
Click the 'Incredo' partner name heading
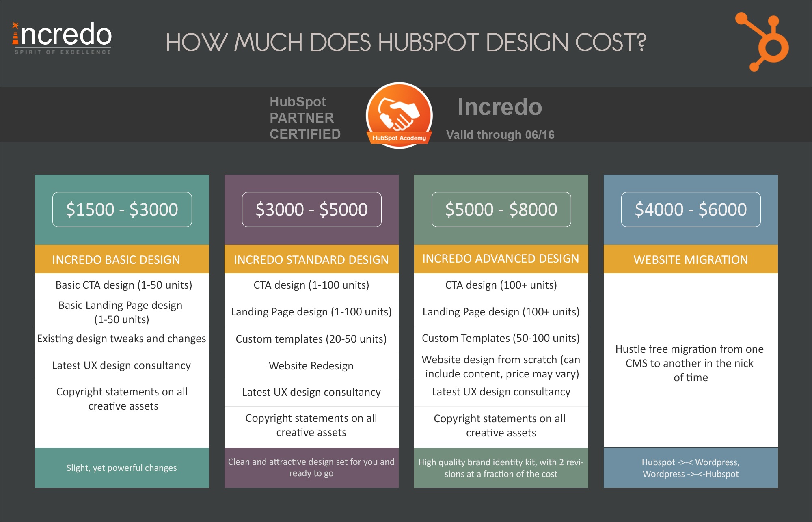tap(500, 107)
